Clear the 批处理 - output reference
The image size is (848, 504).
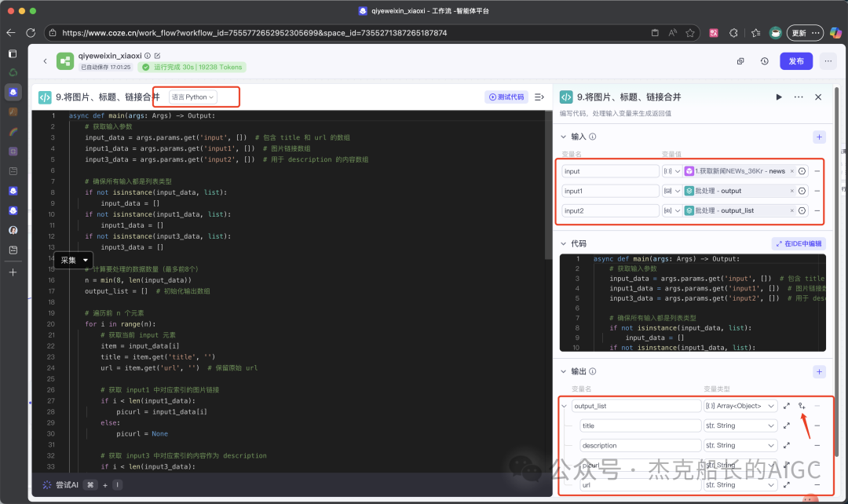[x=792, y=191]
